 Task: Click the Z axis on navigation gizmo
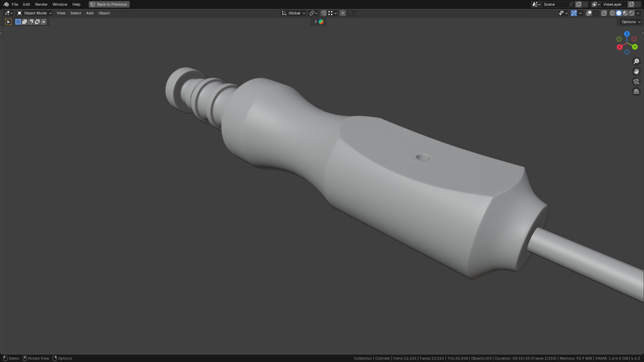(627, 34)
